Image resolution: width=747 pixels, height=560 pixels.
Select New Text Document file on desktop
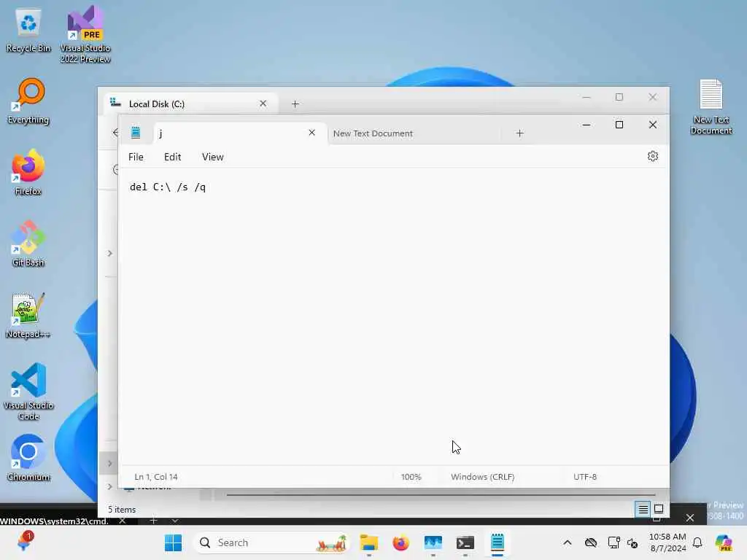711,107
